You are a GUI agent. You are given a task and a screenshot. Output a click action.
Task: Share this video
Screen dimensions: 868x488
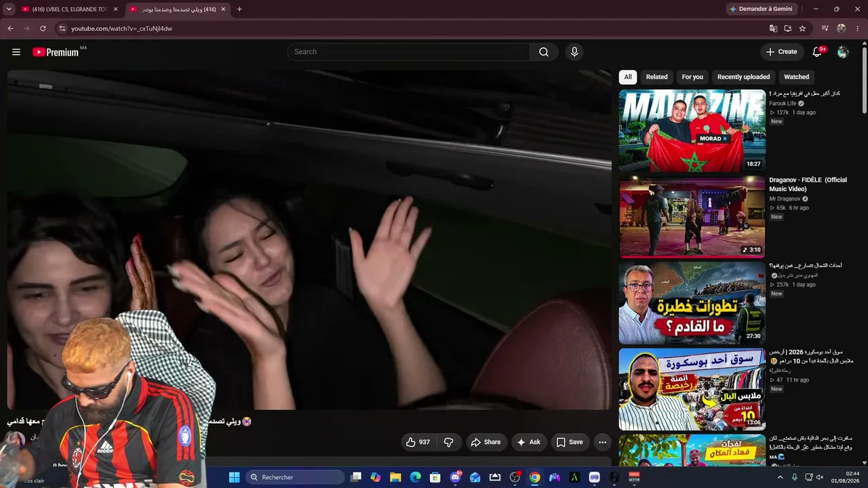486,442
